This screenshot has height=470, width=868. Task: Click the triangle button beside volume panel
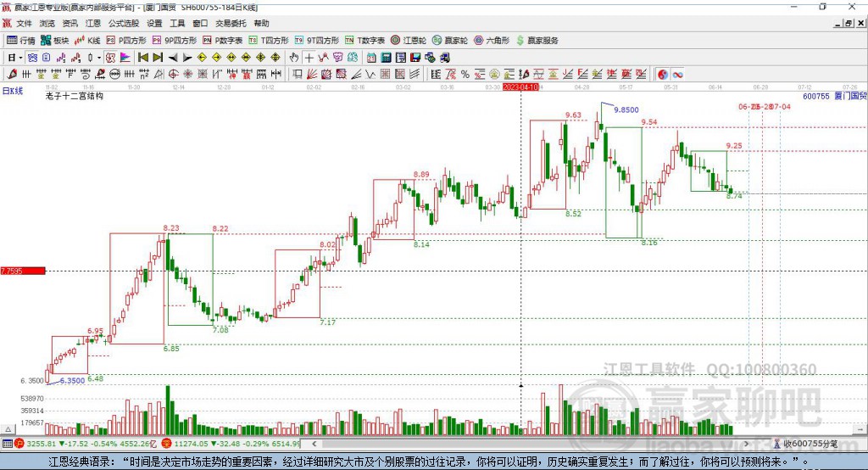pyautogui.click(x=8, y=429)
